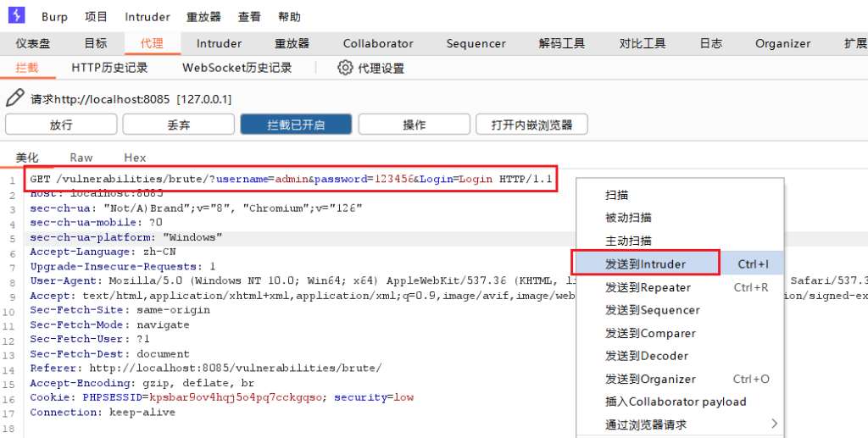Switch to the HTTP历史记录 sub-tab

click(x=109, y=68)
